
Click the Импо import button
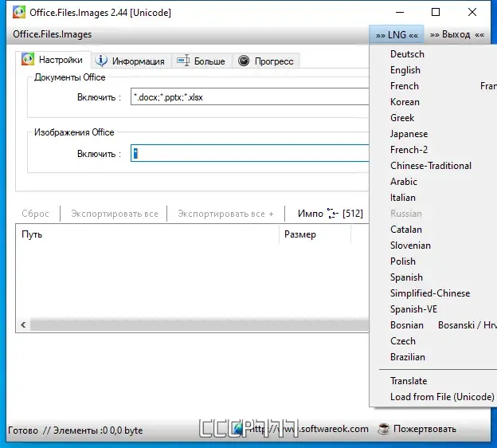(330, 214)
